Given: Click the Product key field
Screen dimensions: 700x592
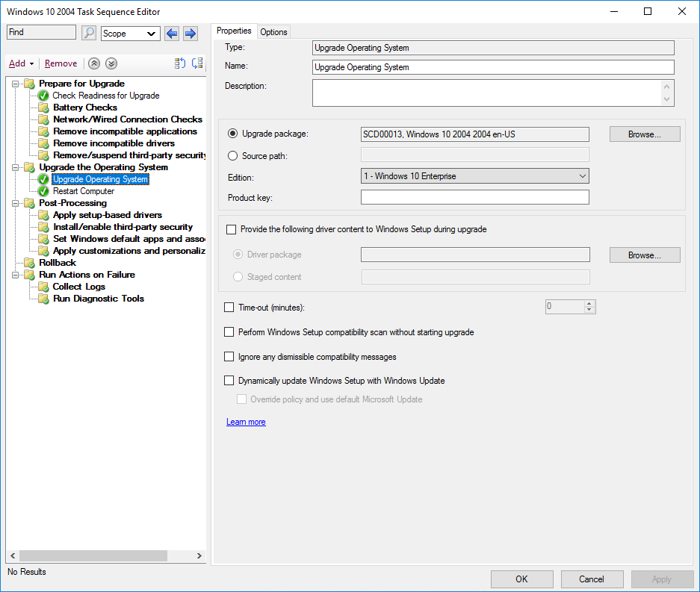Looking at the screenshot, I should click(475, 197).
